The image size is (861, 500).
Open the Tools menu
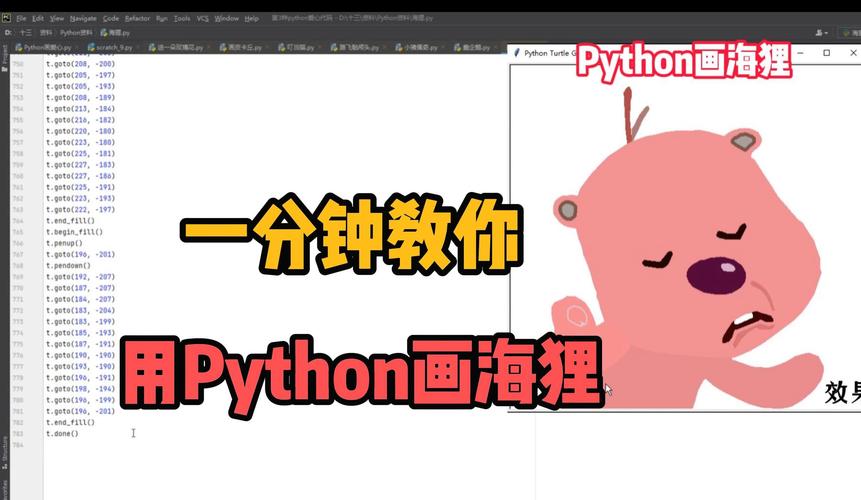pyautogui.click(x=182, y=18)
